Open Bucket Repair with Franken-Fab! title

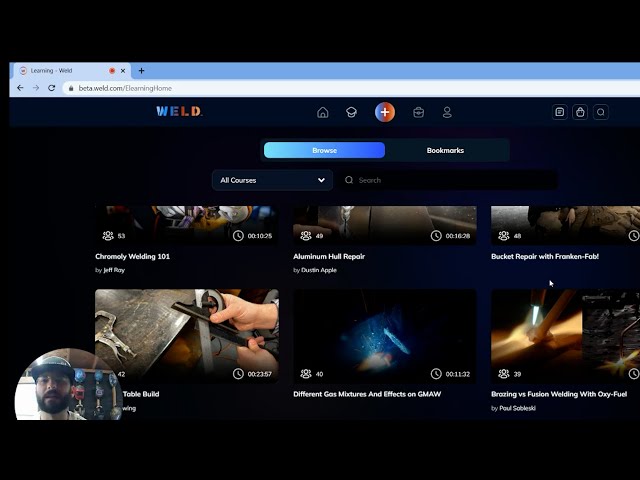pos(545,256)
